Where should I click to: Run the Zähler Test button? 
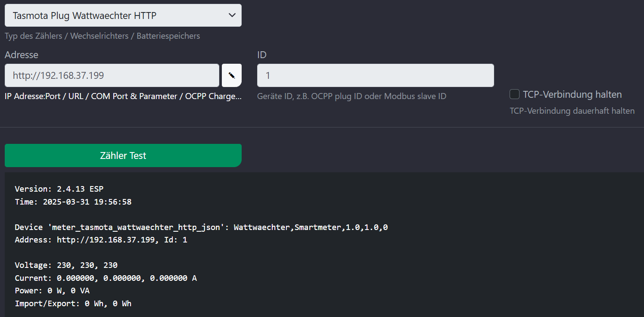click(123, 155)
